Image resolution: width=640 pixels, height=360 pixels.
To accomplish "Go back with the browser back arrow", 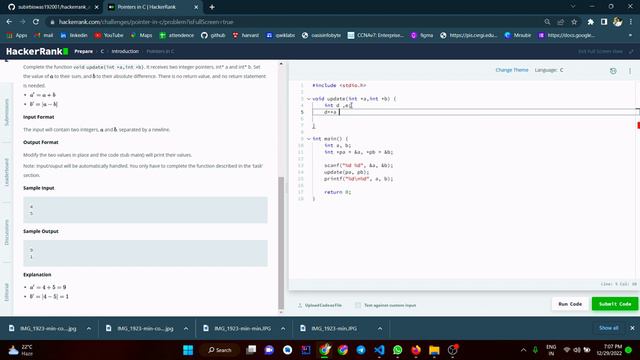I will click(x=9, y=22).
